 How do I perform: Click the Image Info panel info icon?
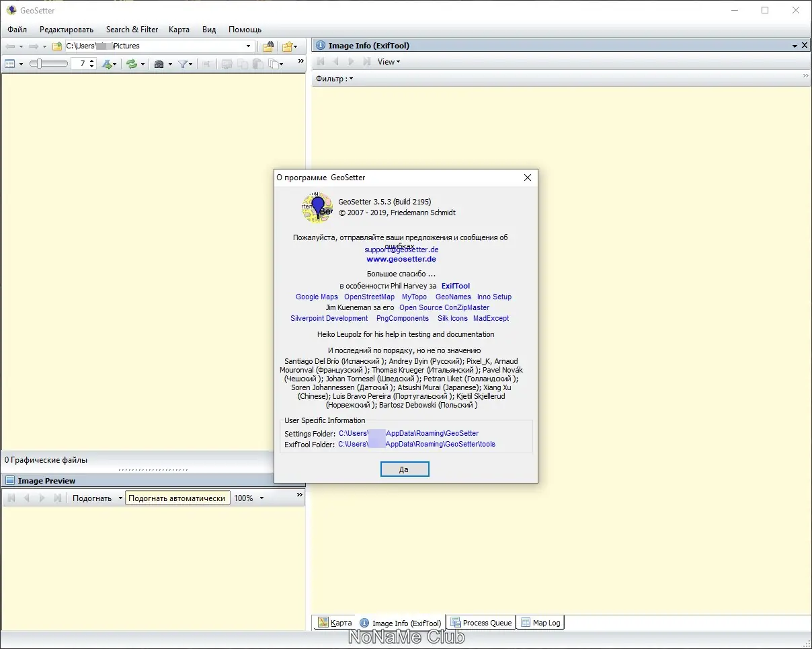click(x=321, y=46)
